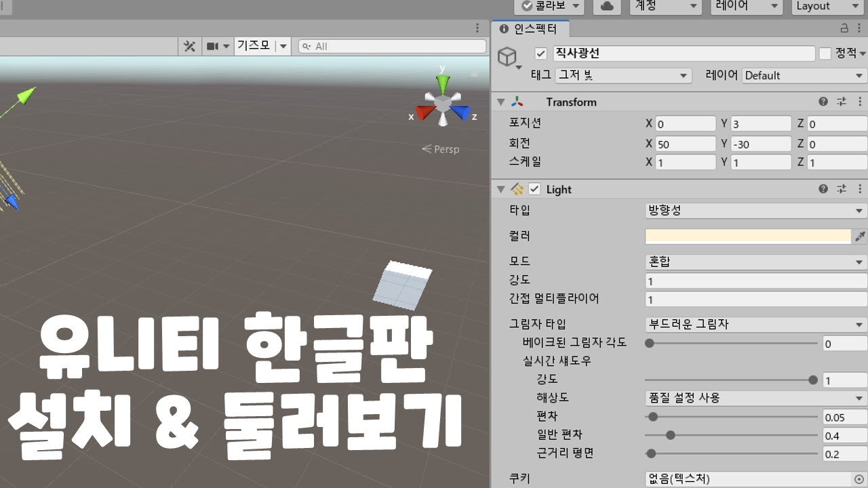868x488 pixels.
Task: Pick color with the 컬러 eyedropper
Action: click(x=860, y=237)
